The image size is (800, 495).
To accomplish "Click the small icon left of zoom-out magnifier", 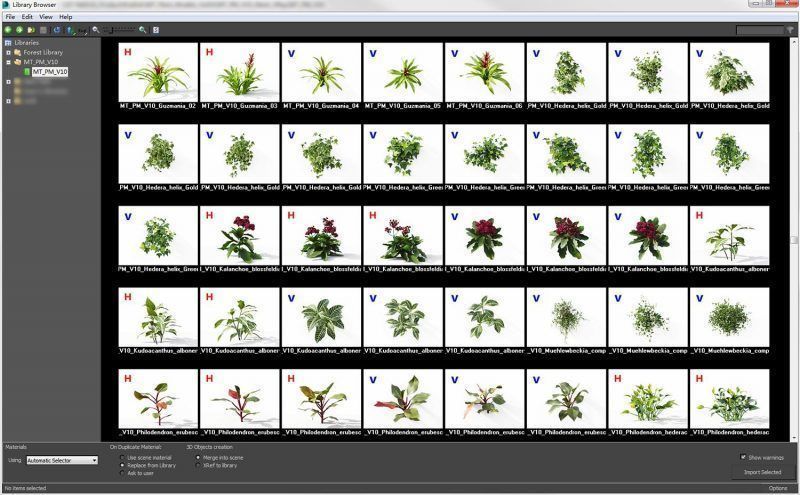I will pyautogui.click(x=82, y=31).
